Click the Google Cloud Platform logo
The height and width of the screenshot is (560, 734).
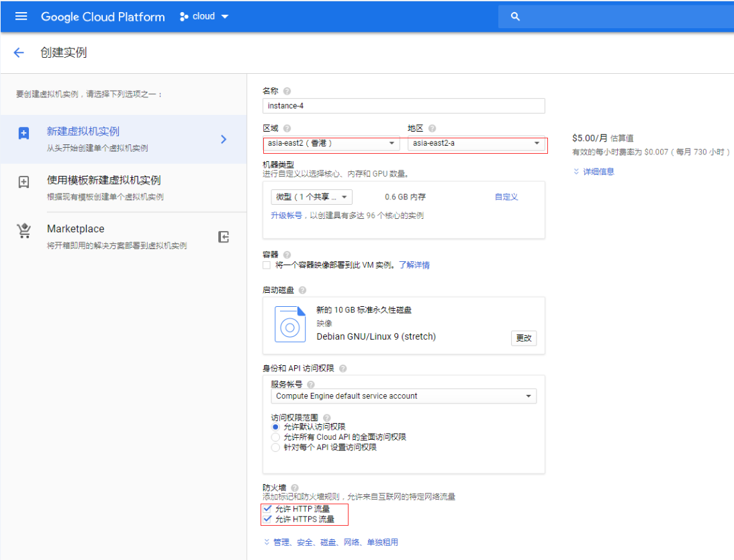(103, 17)
